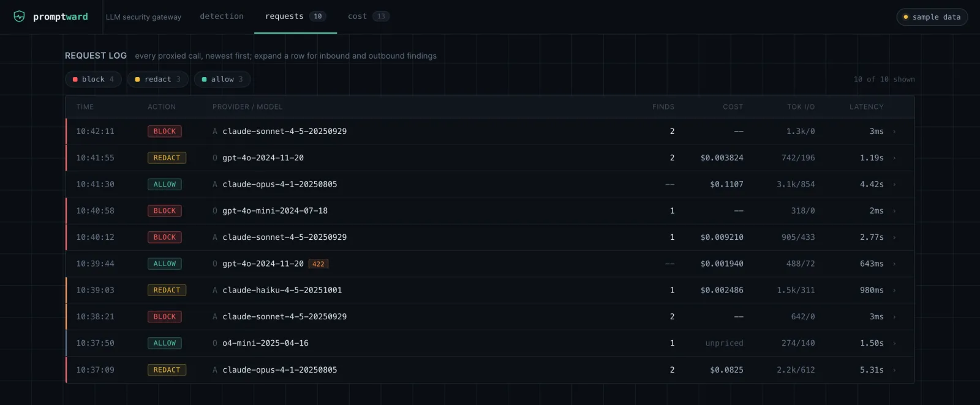Click cost value $0.009210

(x=722, y=237)
